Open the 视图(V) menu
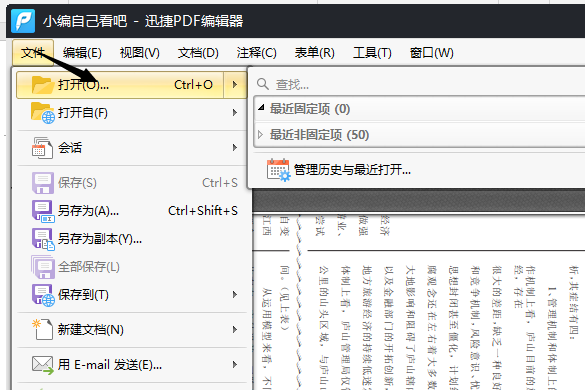Screen dimensions: 585x390 click(140, 53)
